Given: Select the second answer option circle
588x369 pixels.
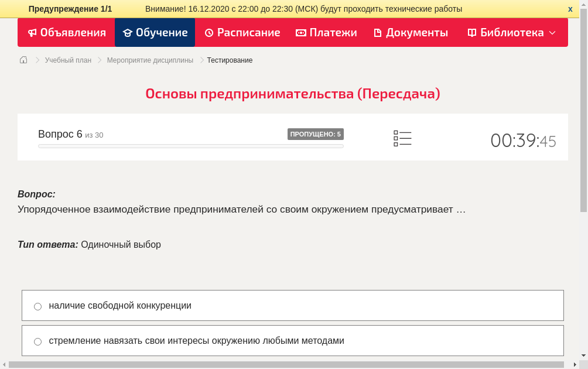Looking at the screenshot, I should 37,340.
